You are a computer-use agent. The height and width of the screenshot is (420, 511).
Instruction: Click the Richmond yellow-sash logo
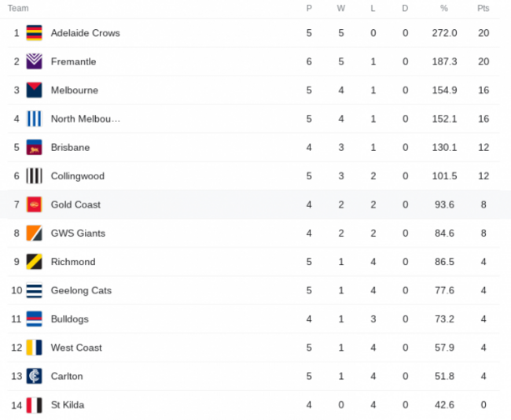(x=35, y=262)
